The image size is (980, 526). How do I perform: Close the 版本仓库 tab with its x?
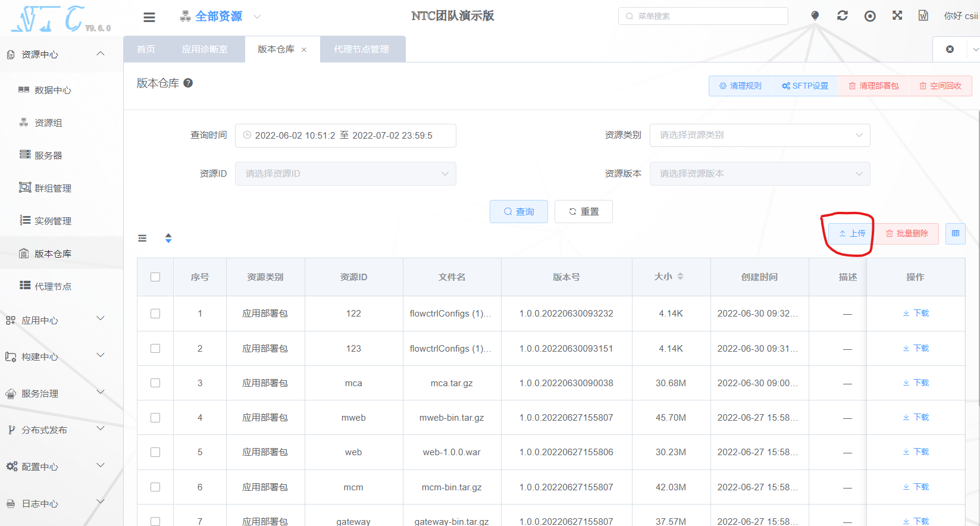[304, 50]
